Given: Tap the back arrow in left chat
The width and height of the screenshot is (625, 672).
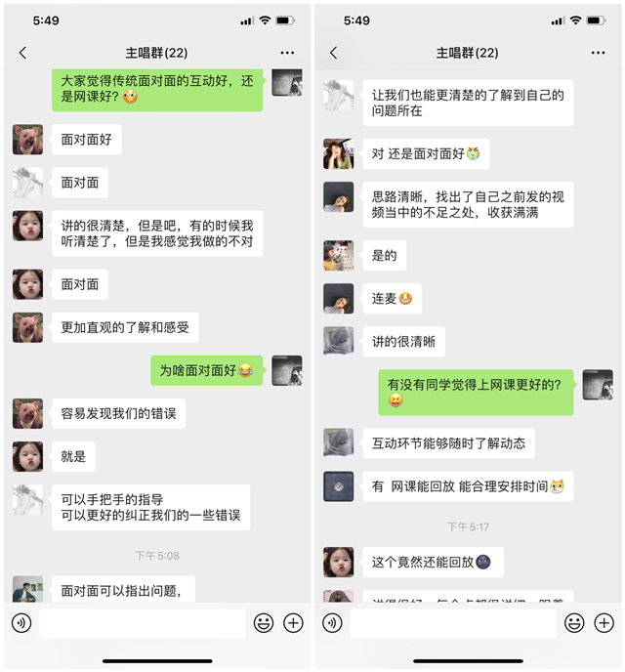Looking at the screenshot, I should [x=22, y=53].
